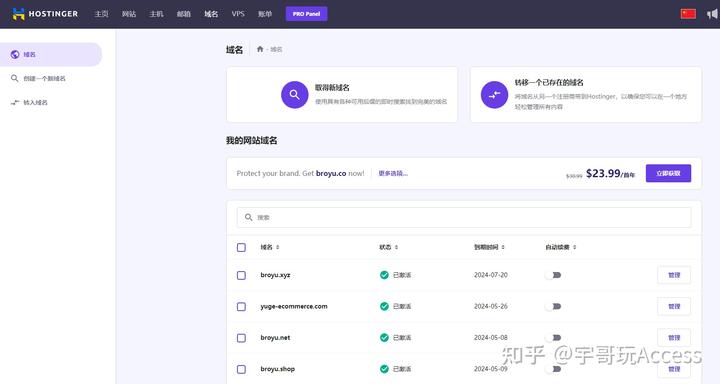Click the broyu.shop domain name
The height and width of the screenshot is (384, 720).
tap(277, 369)
